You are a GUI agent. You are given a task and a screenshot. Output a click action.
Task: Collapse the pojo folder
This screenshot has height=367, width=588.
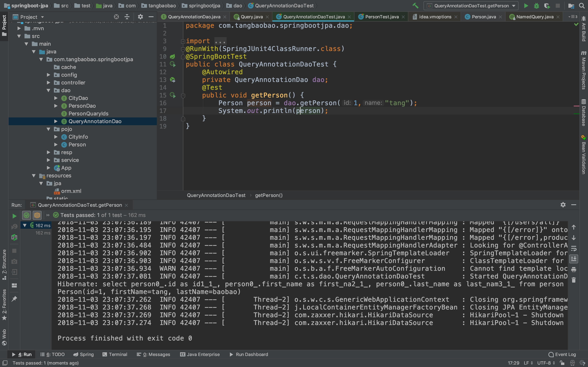48,129
